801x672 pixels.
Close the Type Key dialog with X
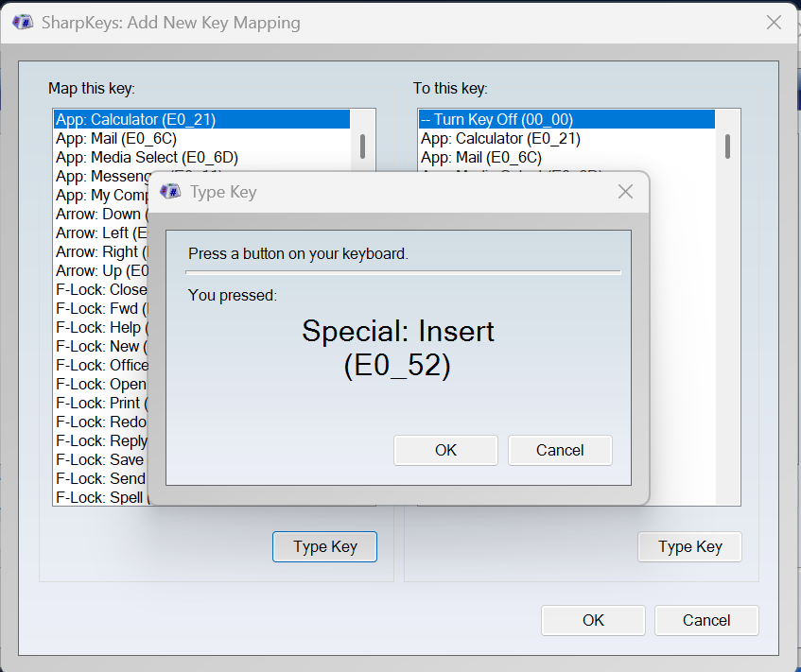click(625, 192)
